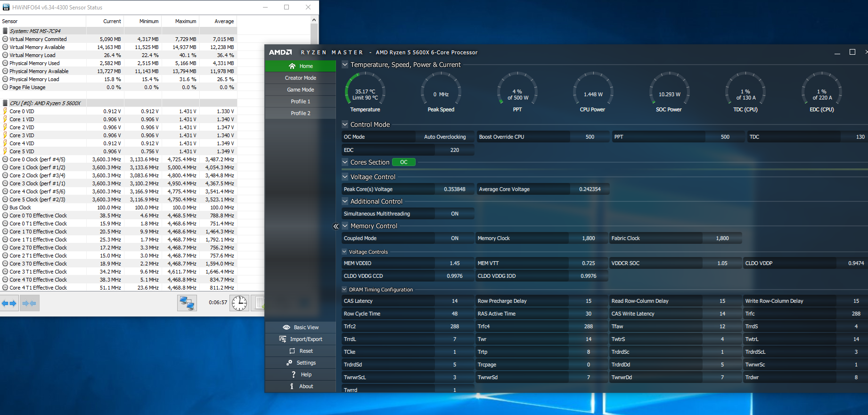Click the clock icon to reset HWiNFO timer
Viewport: 868px width, 415px height.
click(x=239, y=303)
